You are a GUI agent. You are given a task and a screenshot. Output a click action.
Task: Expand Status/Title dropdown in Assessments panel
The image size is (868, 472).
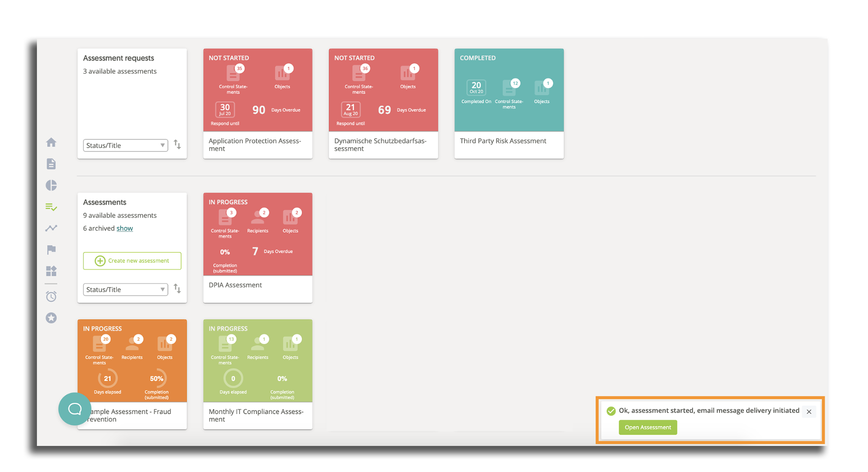pos(125,290)
